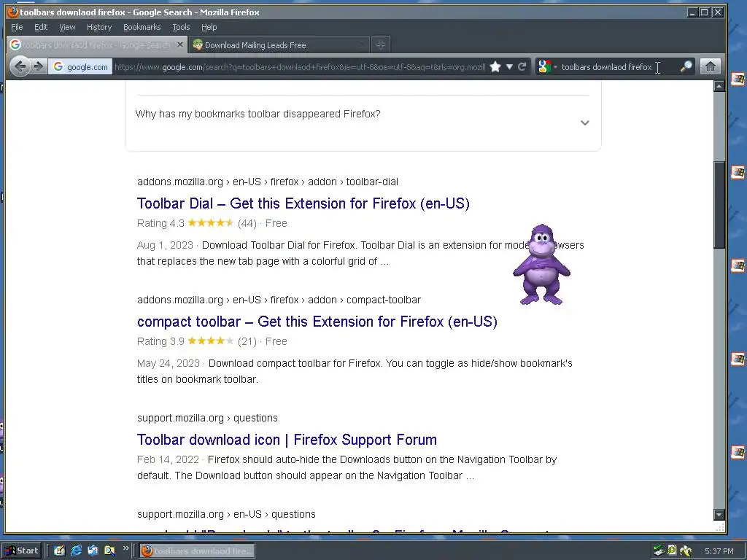
Task: Click the third system tray icon
Action: (x=686, y=551)
